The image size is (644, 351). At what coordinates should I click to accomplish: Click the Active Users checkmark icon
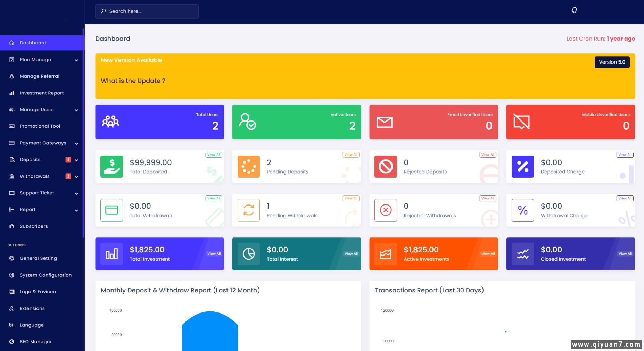point(247,122)
